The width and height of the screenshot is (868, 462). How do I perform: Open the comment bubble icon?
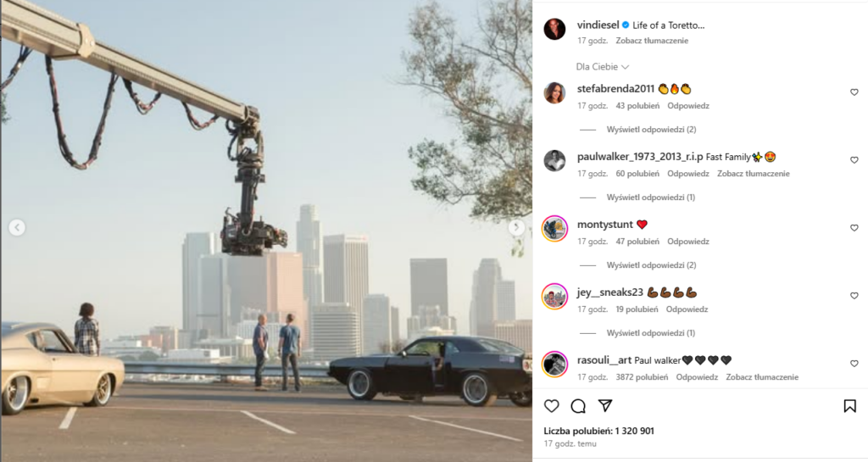tap(578, 406)
